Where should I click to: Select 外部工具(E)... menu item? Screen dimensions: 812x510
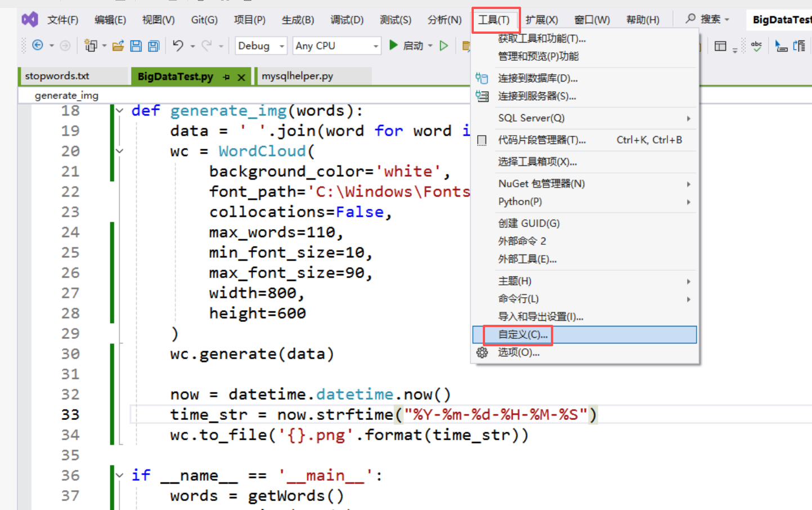(x=585, y=259)
